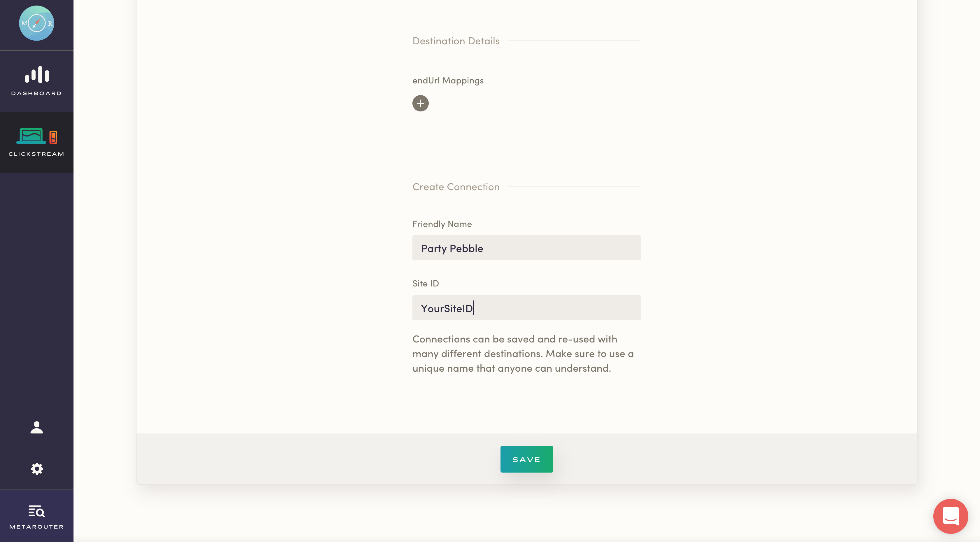
Task: Add an endUrl mapping with plus button
Action: pos(420,103)
